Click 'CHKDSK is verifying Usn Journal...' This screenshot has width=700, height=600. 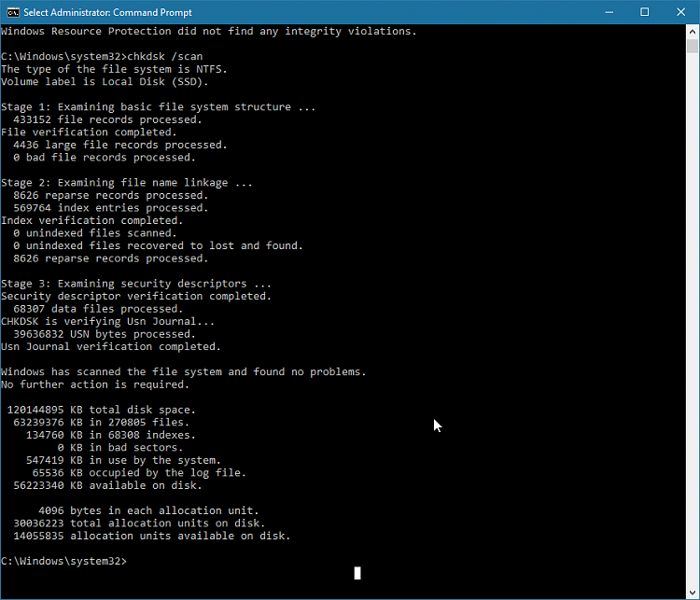[107, 321]
